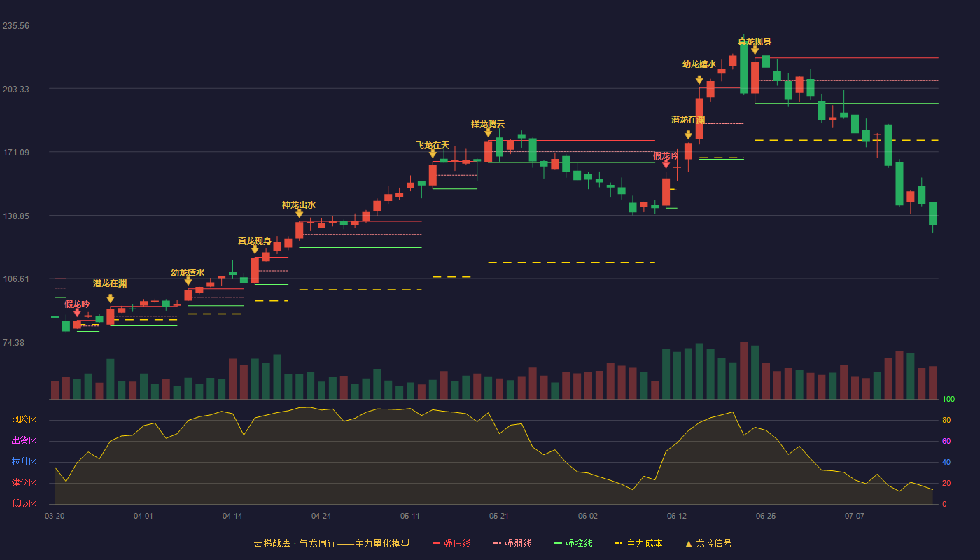Click the 05-21 date axis label

[498, 516]
